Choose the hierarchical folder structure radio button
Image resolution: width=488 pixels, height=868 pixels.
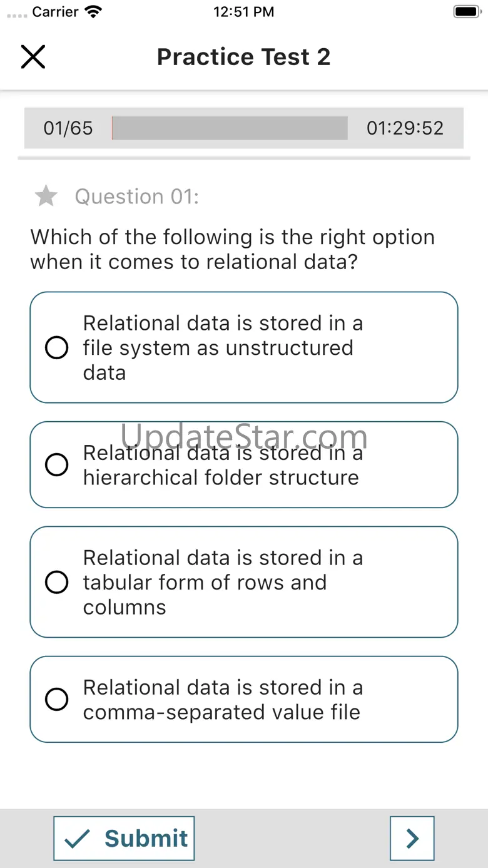(57, 465)
